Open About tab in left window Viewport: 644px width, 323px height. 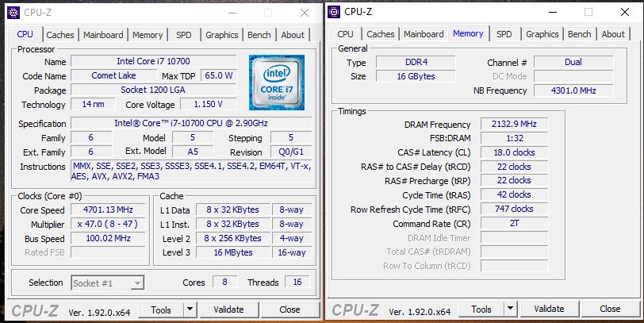click(293, 35)
